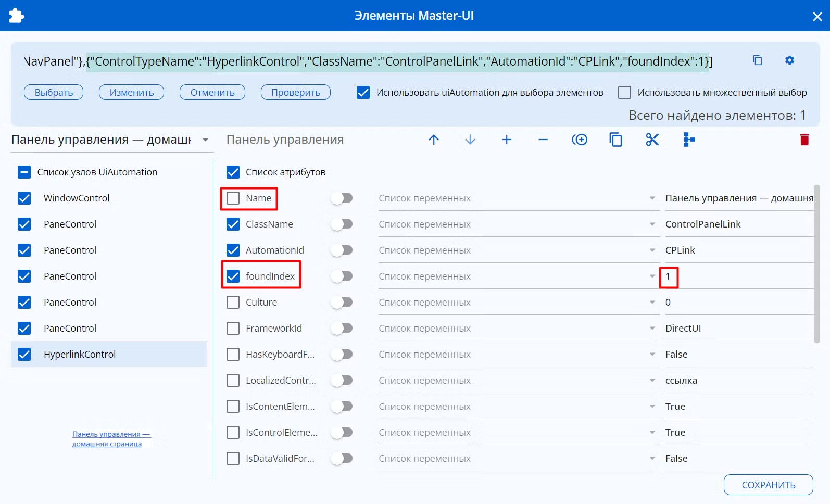The height and width of the screenshot is (504, 830).
Task: Uncheck Использовать uiAutomation для выбора элементов
Action: (363, 93)
